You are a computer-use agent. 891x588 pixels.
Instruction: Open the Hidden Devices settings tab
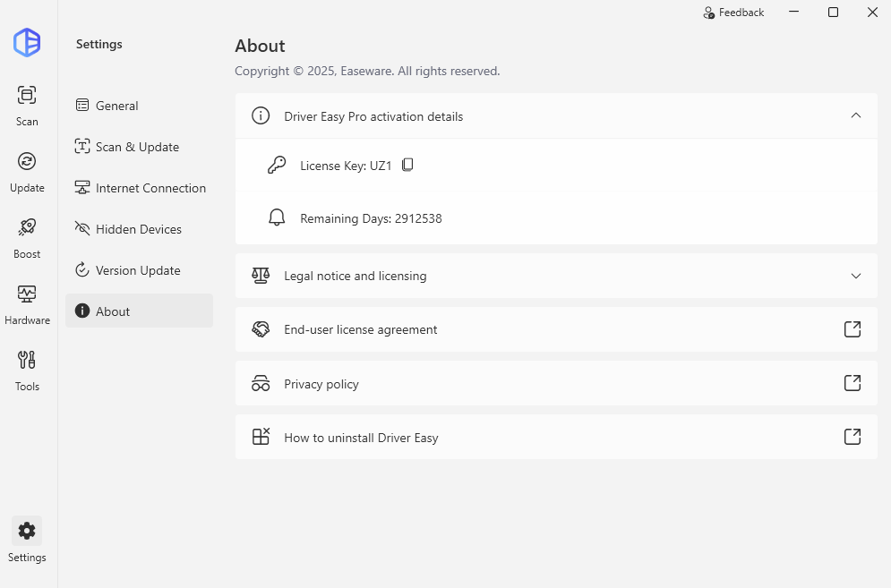point(138,229)
